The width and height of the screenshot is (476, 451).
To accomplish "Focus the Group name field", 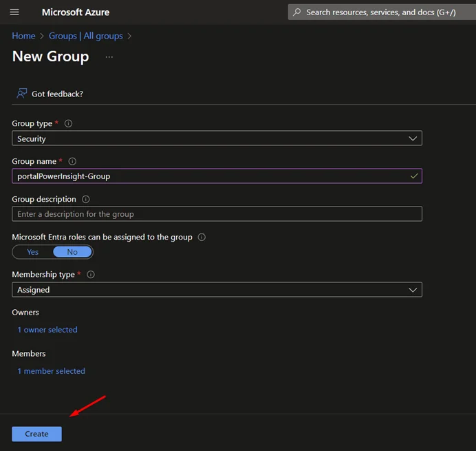I will (x=217, y=176).
